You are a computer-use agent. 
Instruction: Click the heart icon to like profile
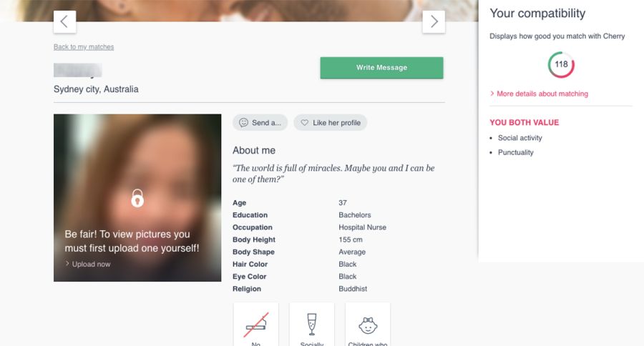pyautogui.click(x=304, y=122)
